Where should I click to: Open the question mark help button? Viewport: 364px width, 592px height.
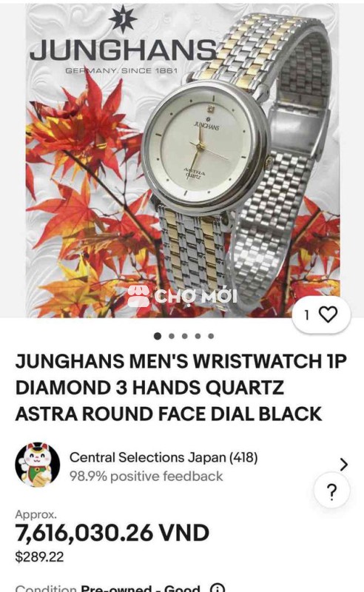coord(331,491)
